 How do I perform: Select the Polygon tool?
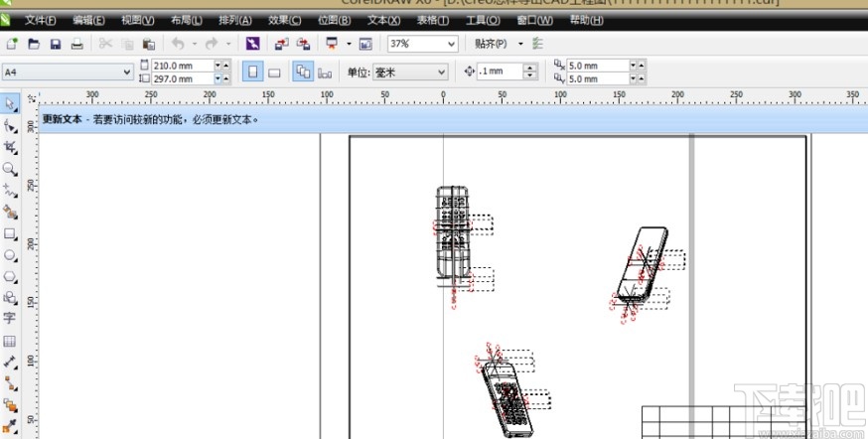coord(10,276)
